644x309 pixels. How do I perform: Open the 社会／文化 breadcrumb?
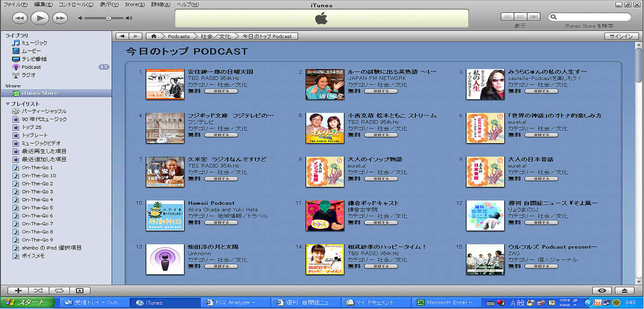[216, 36]
